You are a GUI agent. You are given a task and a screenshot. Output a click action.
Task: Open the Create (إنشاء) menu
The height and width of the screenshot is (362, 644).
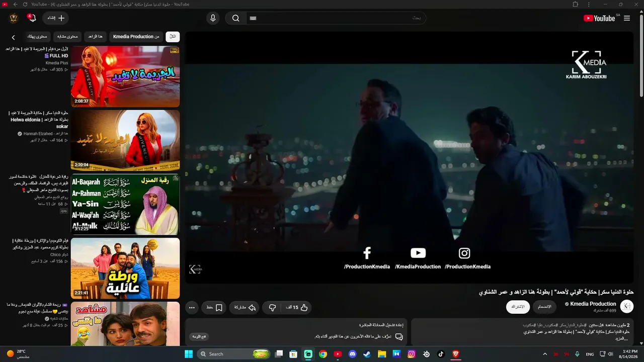click(55, 18)
